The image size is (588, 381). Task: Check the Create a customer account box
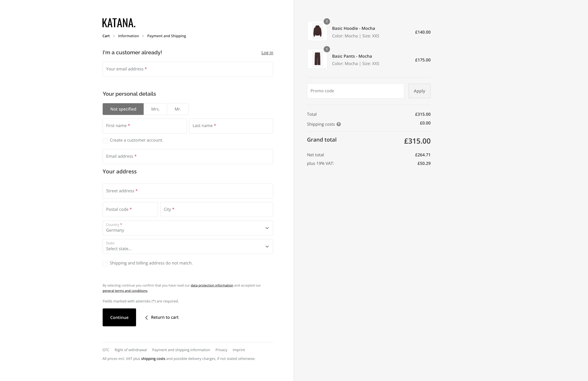pos(105,141)
